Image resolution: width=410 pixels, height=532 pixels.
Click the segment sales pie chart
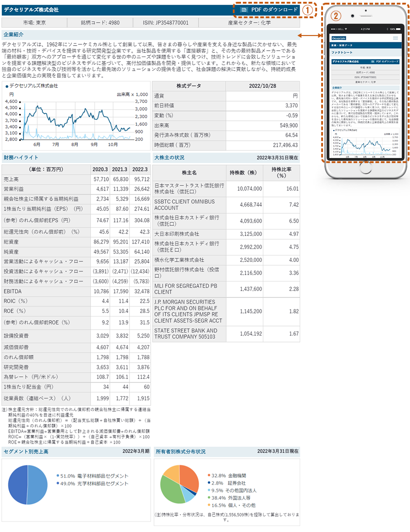(x=28, y=485)
